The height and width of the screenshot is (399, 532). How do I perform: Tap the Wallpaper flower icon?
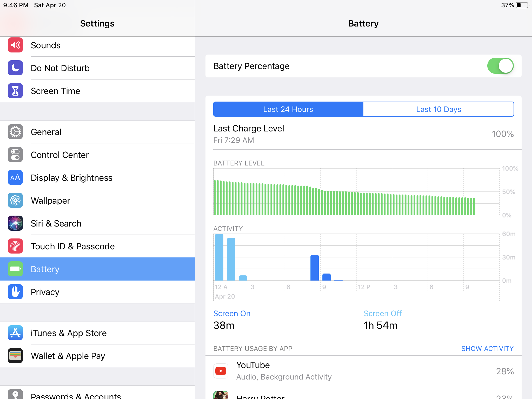tap(15, 201)
